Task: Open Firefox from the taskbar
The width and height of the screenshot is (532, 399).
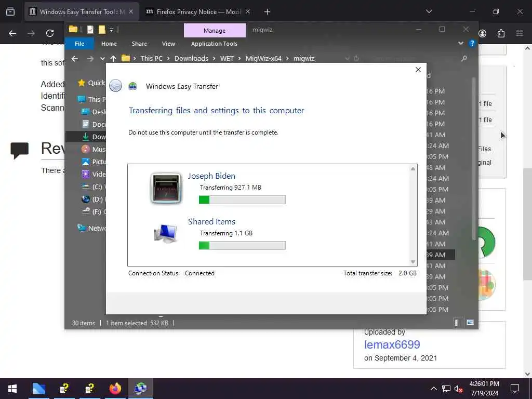Action: (x=115, y=389)
